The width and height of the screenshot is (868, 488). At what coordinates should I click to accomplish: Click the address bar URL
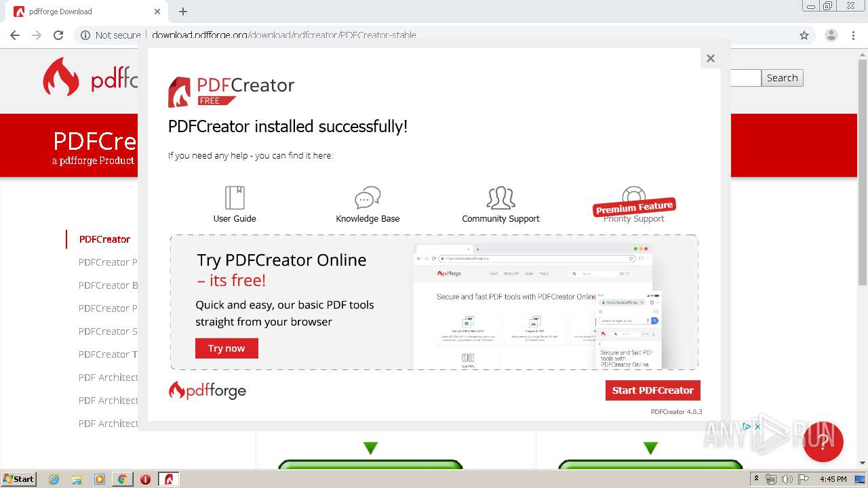click(x=284, y=35)
